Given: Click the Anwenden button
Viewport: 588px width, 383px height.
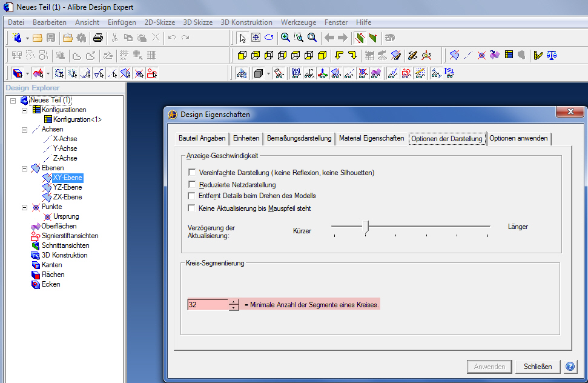Looking at the screenshot, I should coord(489,367).
